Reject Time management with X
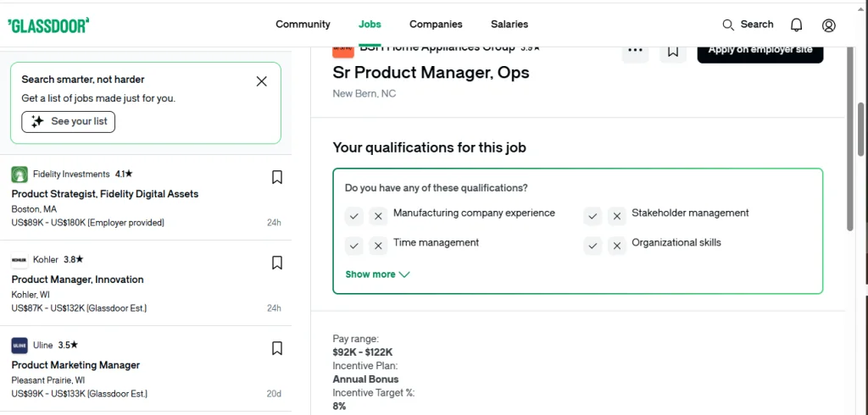Image resolution: width=868 pixels, height=415 pixels. pos(379,246)
